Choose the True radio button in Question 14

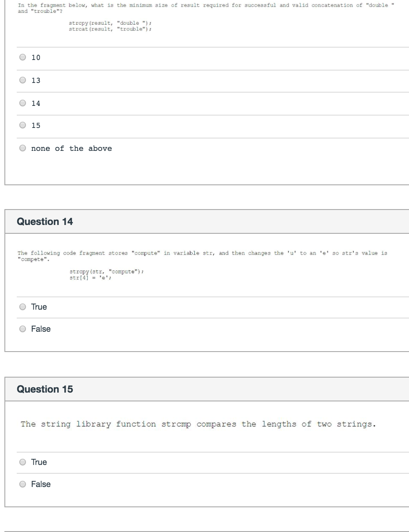click(x=22, y=307)
